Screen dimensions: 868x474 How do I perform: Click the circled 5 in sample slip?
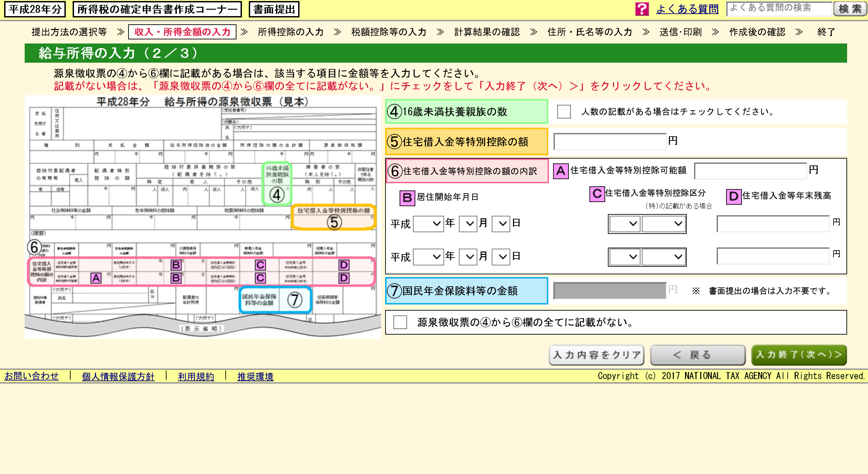coord(334,223)
